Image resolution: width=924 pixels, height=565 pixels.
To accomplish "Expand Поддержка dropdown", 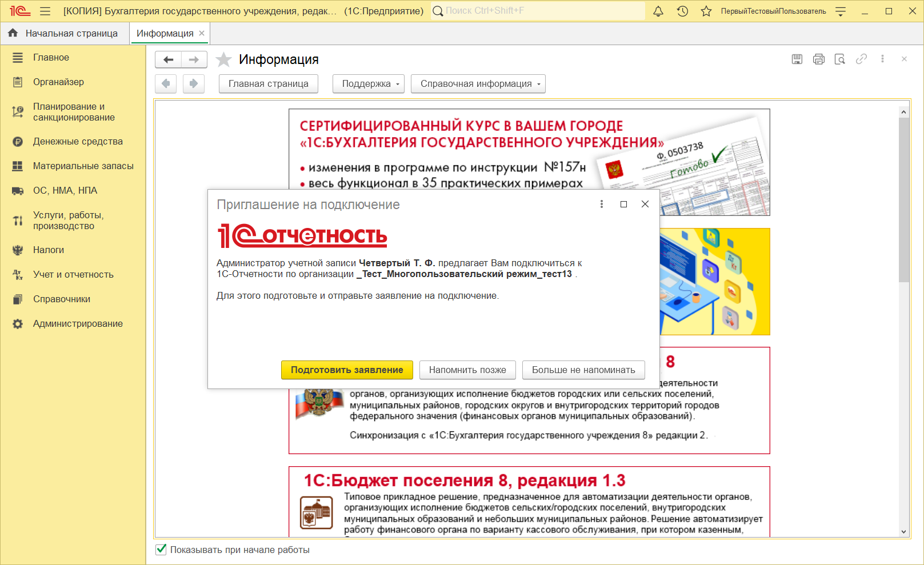I will point(369,83).
